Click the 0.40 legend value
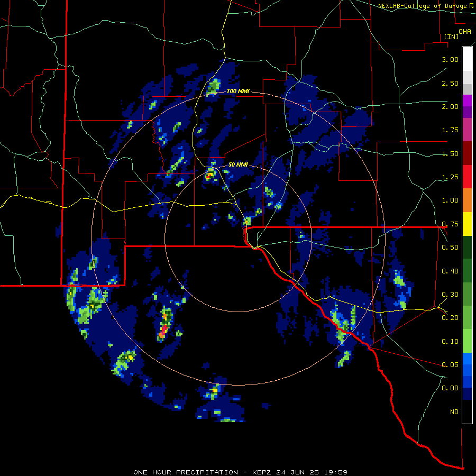 [450, 271]
